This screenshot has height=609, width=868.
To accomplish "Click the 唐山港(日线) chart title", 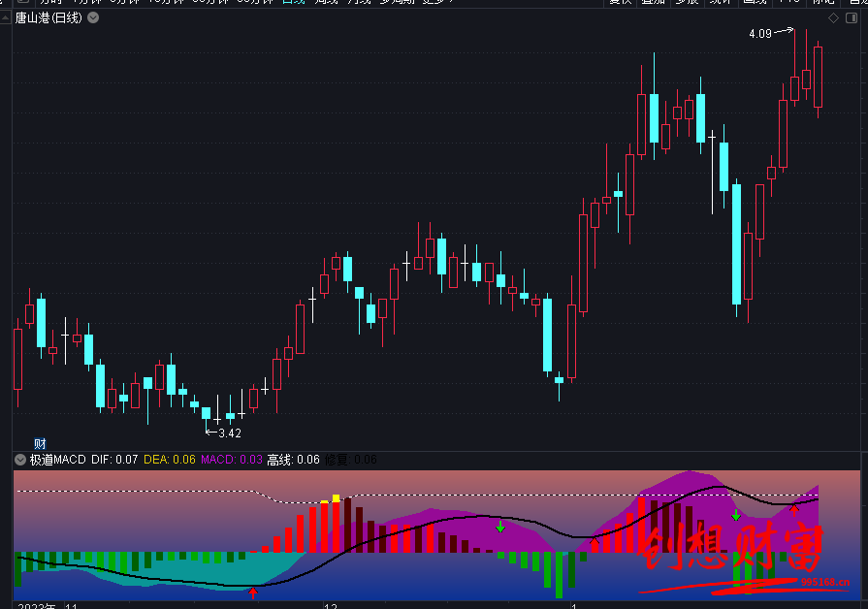I will pyautogui.click(x=48, y=17).
